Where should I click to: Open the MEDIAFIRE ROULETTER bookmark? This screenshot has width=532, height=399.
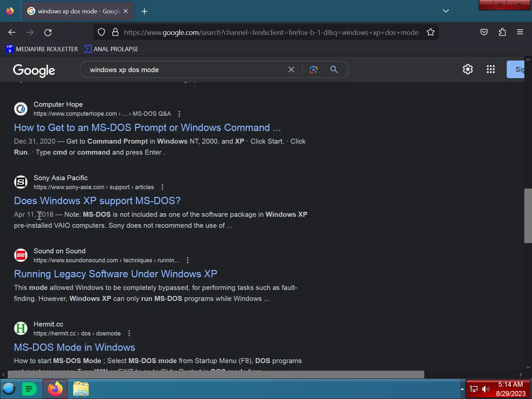pos(42,49)
